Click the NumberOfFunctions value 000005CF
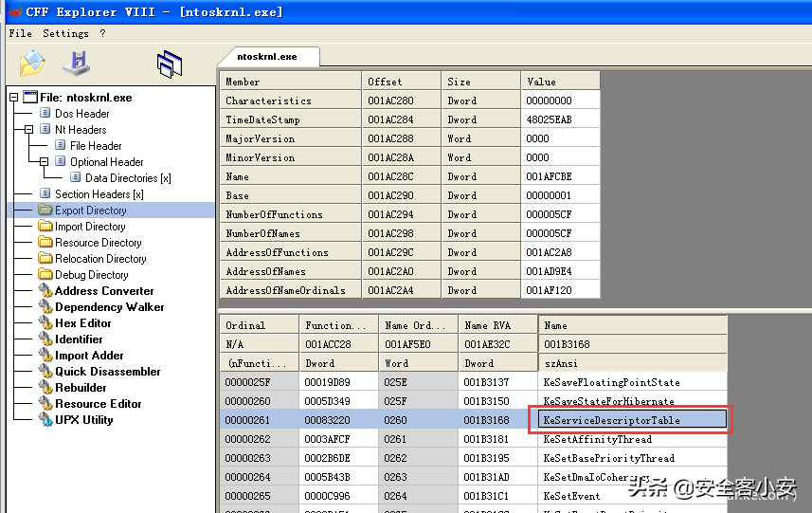 coord(560,214)
